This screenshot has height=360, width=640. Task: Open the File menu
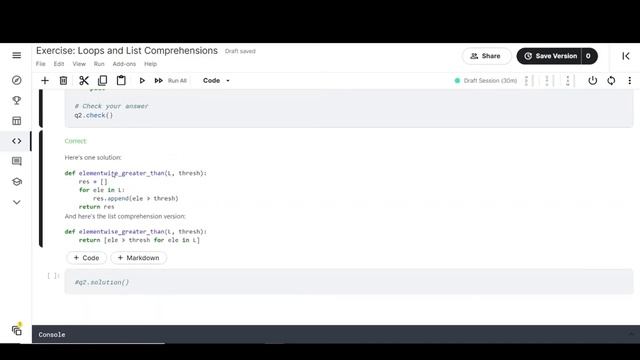point(40,64)
